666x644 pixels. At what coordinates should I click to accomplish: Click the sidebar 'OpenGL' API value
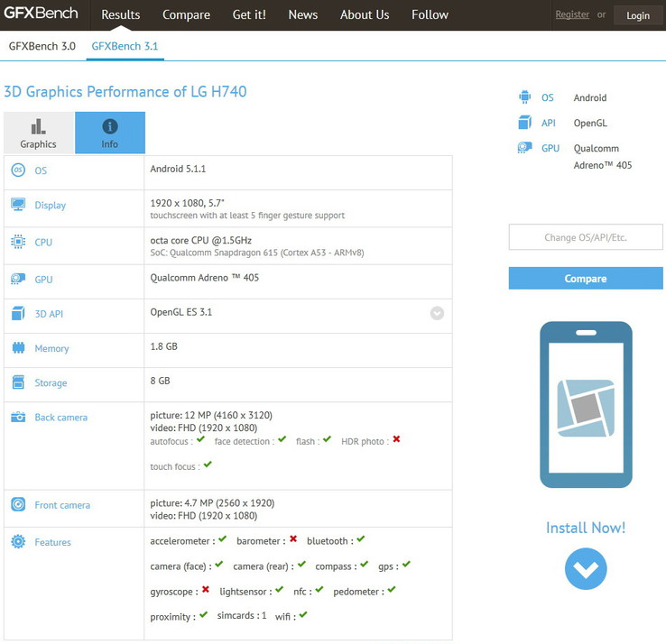click(x=590, y=124)
